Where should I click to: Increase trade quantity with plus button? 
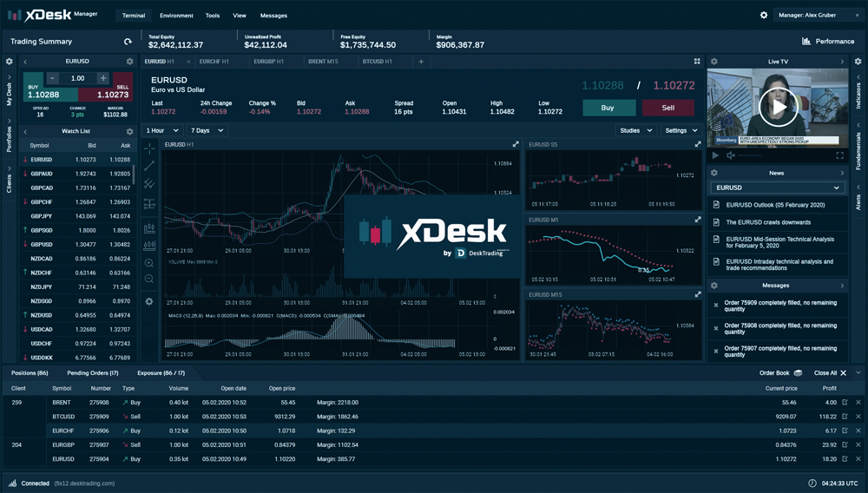pyautogui.click(x=103, y=78)
